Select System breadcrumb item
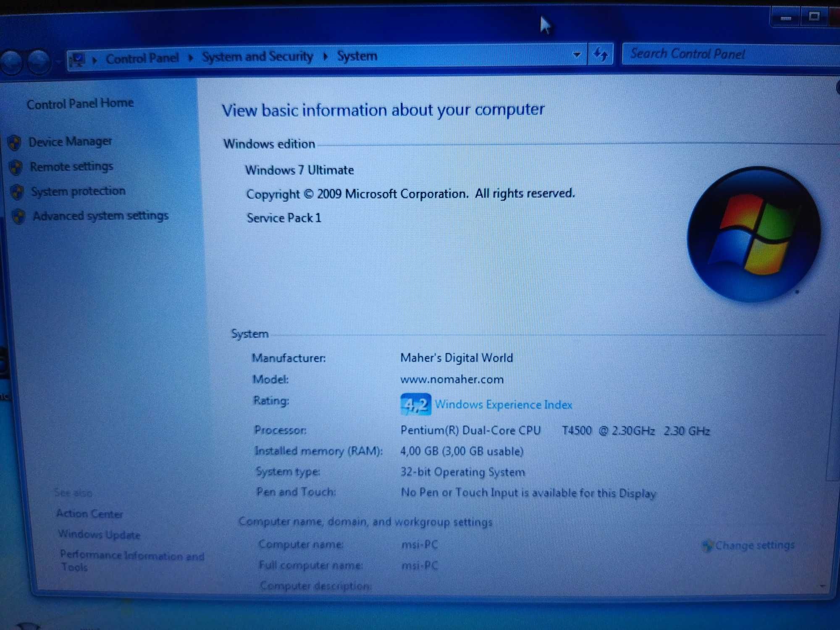The width and height of the screenshot is (840, 630). (x=357, y=56)
